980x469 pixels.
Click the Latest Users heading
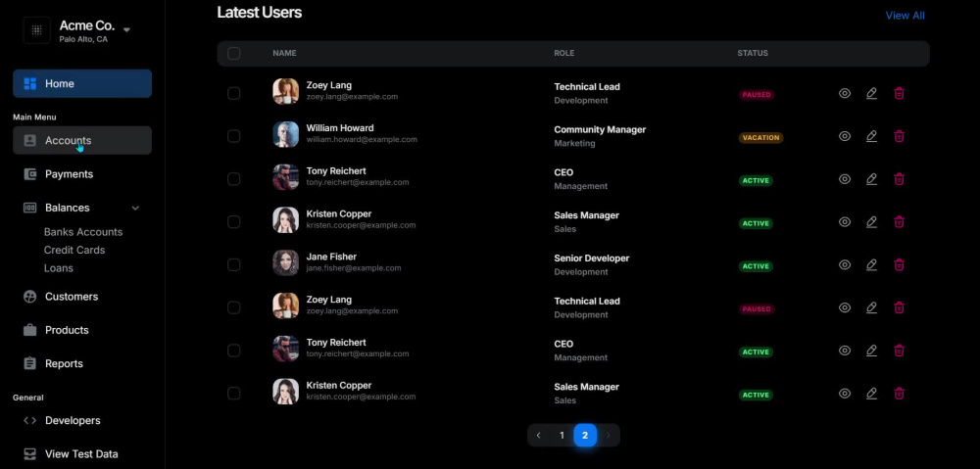point(260,13)
